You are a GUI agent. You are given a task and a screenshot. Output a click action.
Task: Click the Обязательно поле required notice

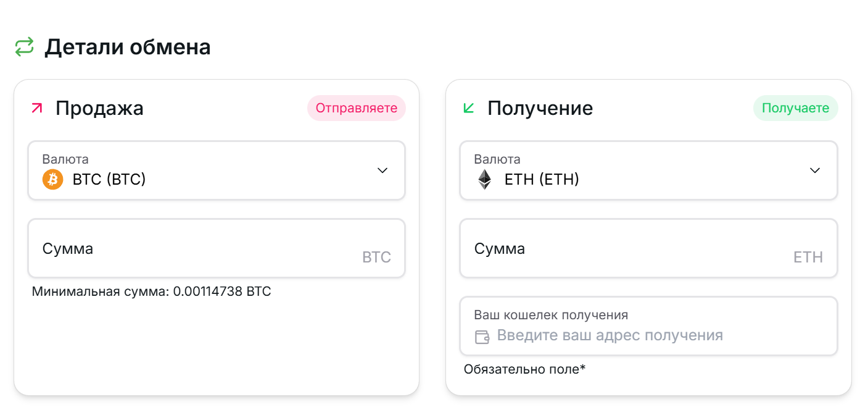(x=524, y=369)
